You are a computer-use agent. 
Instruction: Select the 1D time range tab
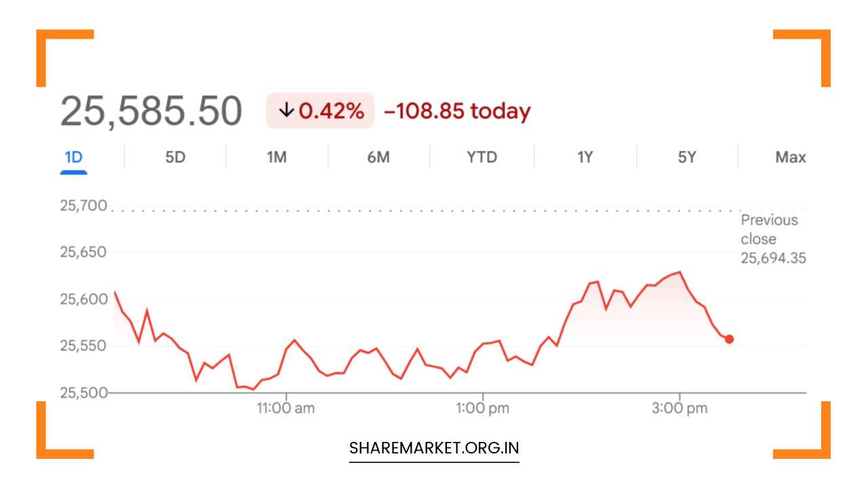pyautogui.click(x=73, y=157)
